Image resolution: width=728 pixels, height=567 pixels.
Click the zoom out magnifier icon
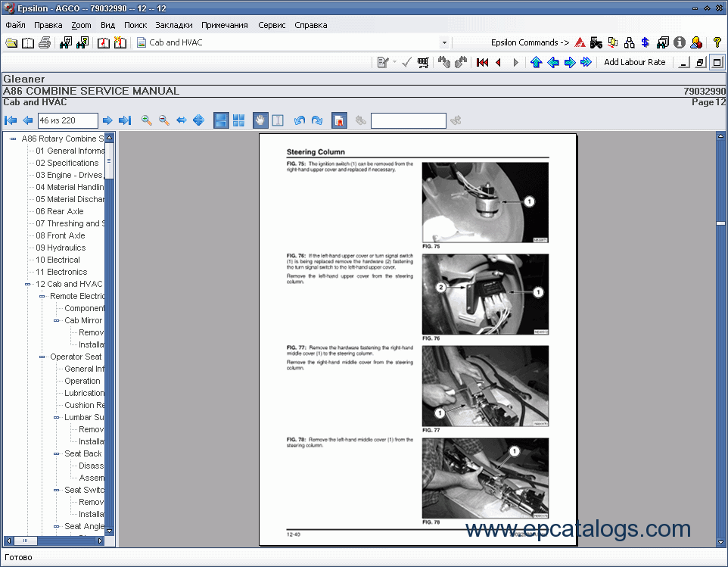(x=163, y=120)
